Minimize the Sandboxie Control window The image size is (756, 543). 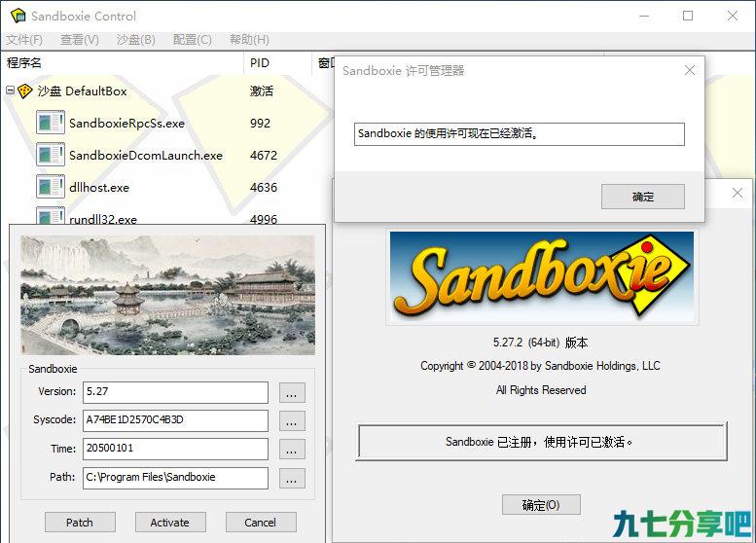644,16
